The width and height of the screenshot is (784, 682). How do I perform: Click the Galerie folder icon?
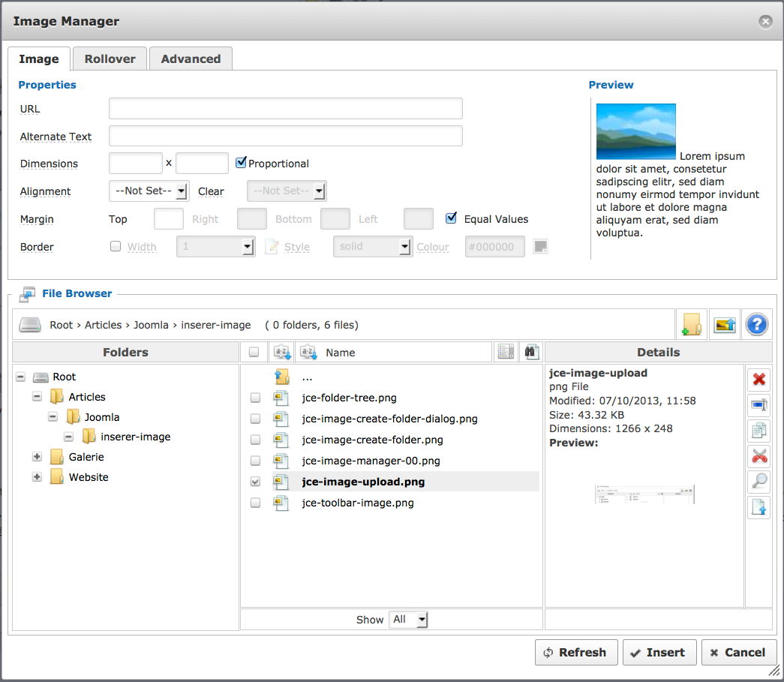tap(56, 457)
